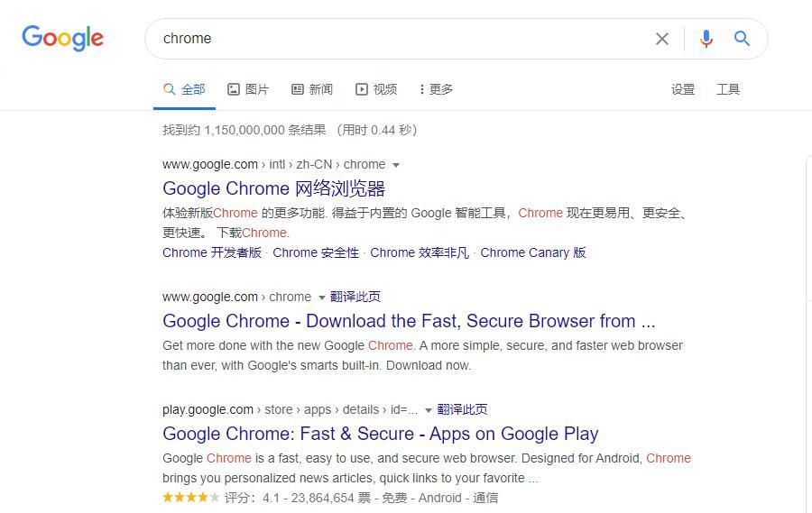
Task: Click inside the chrome search field
Action: (404, 39)
